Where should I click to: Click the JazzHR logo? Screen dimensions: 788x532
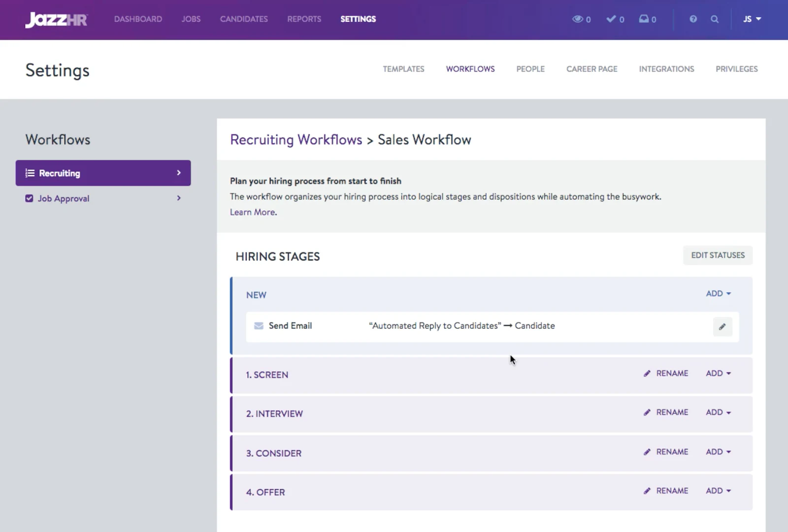tap(56, 20)
